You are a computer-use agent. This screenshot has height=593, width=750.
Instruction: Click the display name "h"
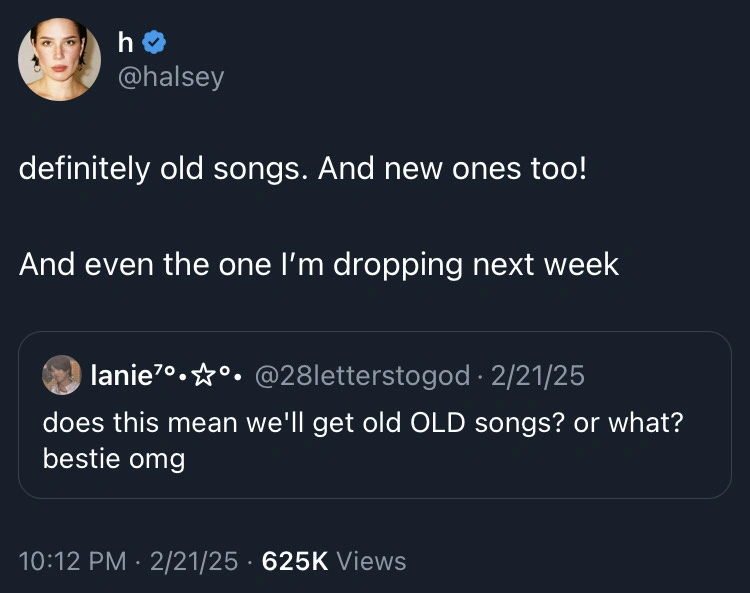click(126, 43)
